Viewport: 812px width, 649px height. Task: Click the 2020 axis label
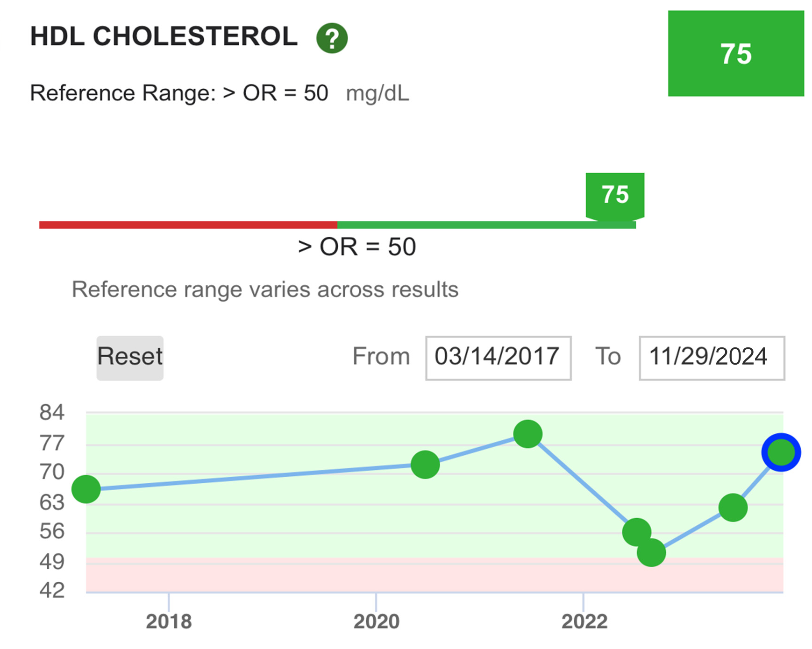point(376,621)
